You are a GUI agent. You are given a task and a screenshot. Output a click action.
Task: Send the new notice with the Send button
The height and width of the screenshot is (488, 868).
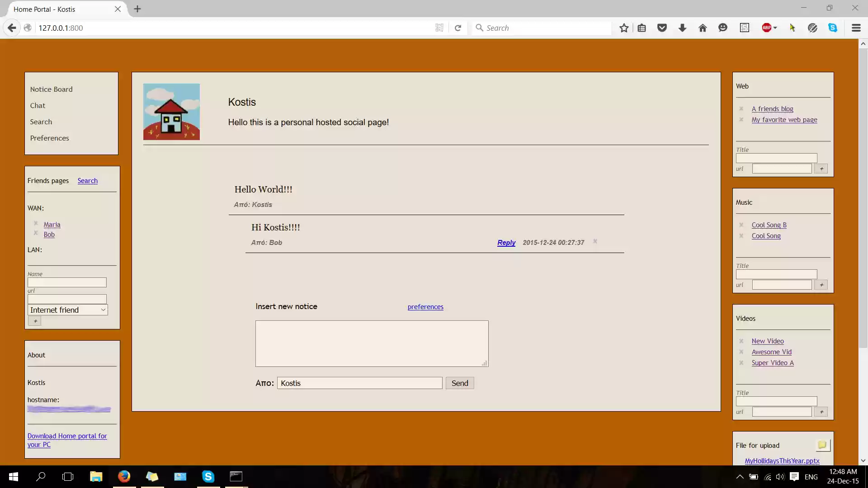[459, 383]
